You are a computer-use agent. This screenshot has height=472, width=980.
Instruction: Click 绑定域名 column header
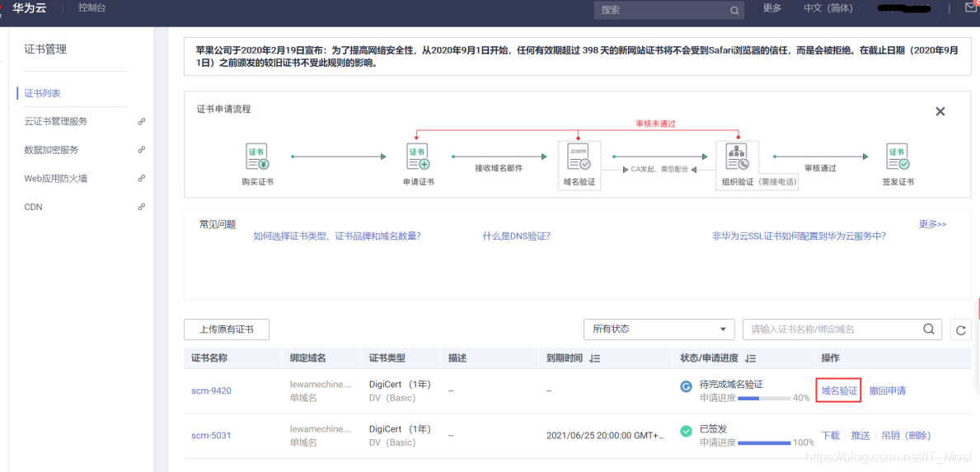pos(308,358)
